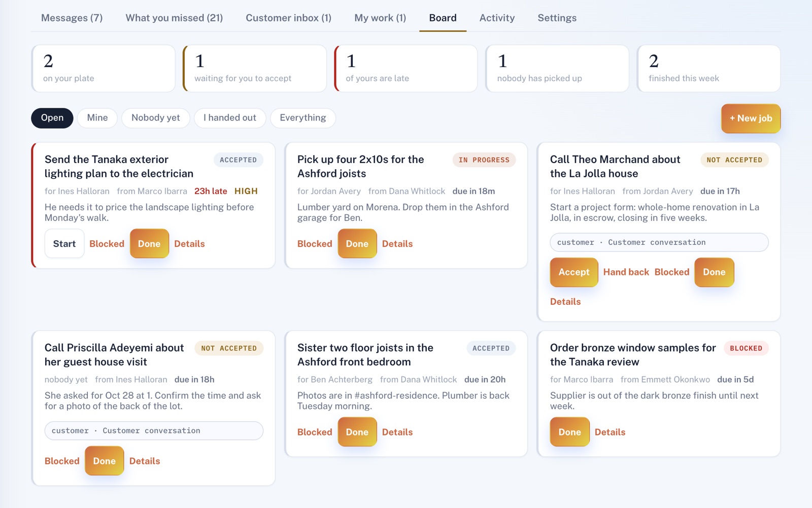Accept the Call Theo Marchand job
The image size is (812, 508).
pos(574,272)
